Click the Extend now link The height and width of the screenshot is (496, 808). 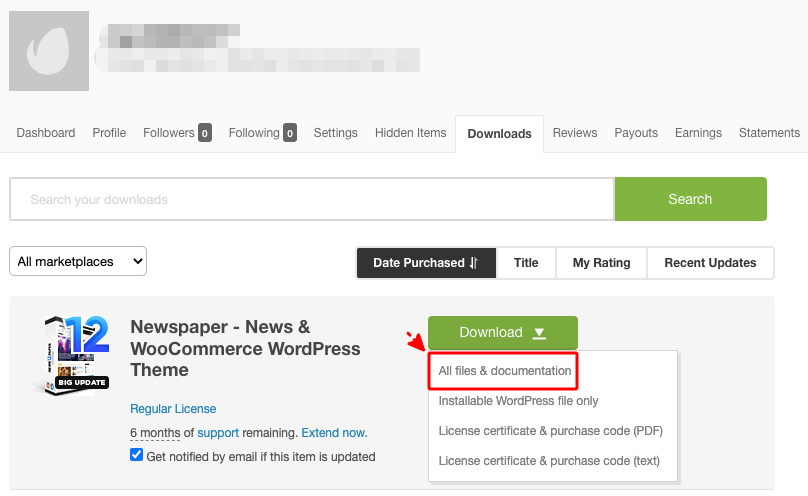pyautogui.click(x=334, y=433)
